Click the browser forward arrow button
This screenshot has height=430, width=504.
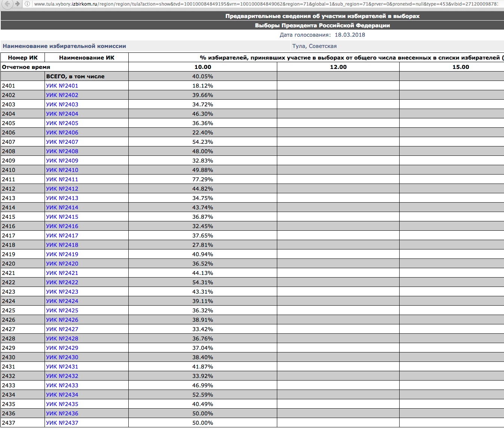click(x=17, y=4)
